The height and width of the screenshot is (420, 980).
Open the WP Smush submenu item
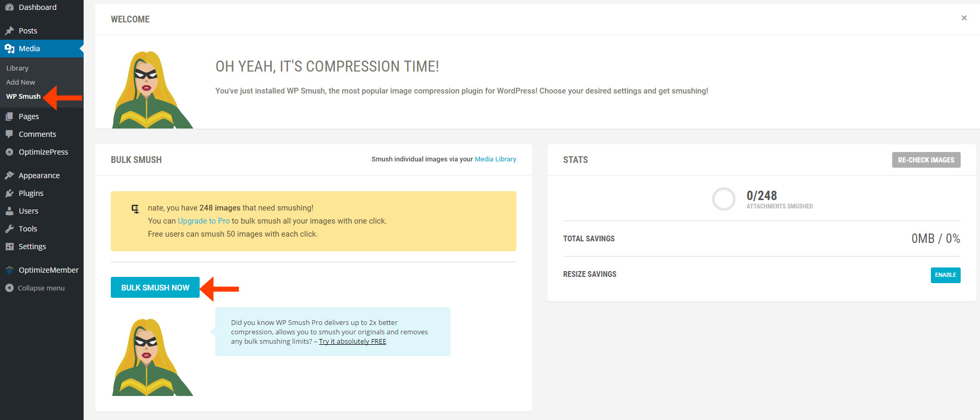24,96
